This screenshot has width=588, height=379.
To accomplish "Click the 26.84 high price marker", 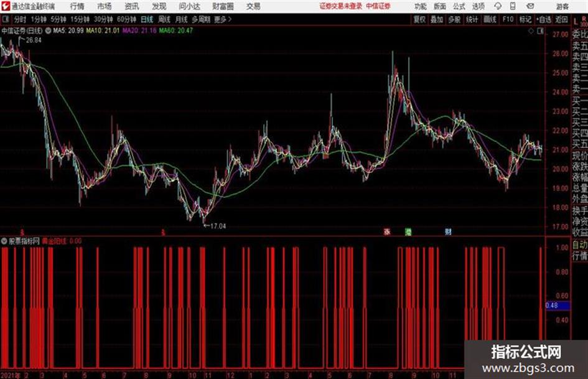I will click(34, 40).
